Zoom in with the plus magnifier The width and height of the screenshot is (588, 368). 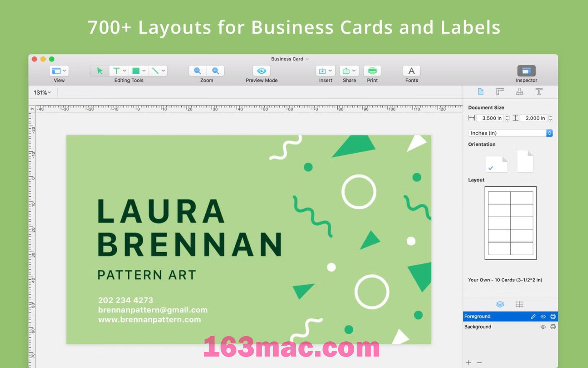[216, 71]
